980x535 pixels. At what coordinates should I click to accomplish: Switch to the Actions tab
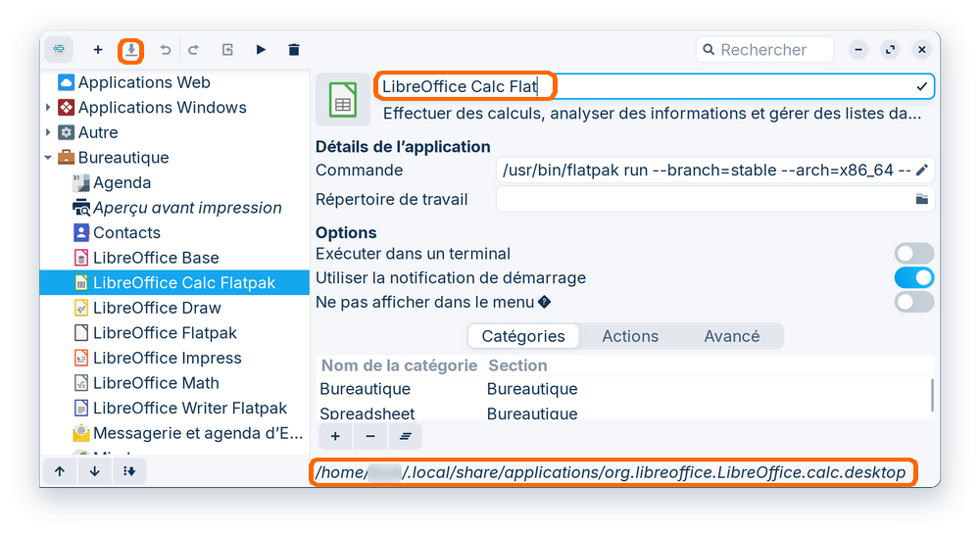[x=630, y=336]
